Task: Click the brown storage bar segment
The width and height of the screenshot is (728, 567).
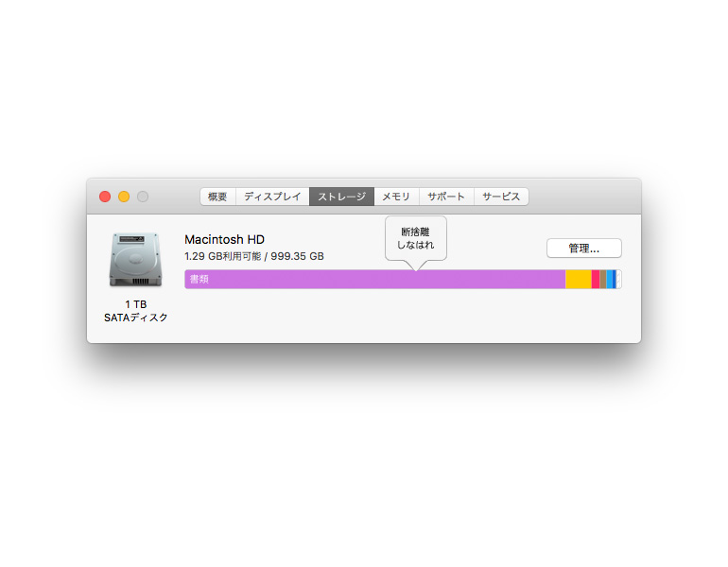Action: point(603,280)
